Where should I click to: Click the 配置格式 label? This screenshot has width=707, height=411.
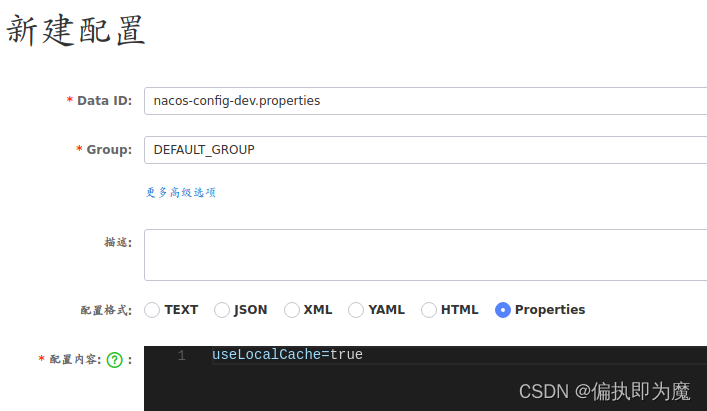106,311
